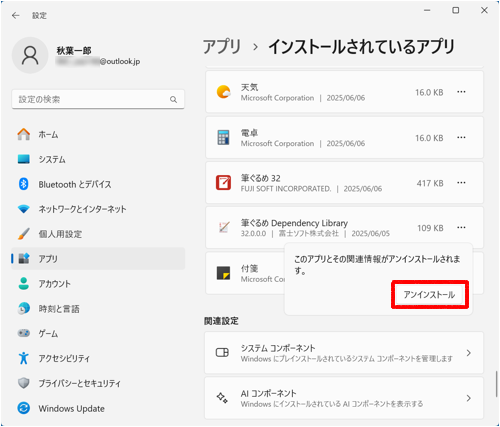Click the AI コンポーネント sparkle icon
Viewport: 500px width, 427px height.
point(222,398)
